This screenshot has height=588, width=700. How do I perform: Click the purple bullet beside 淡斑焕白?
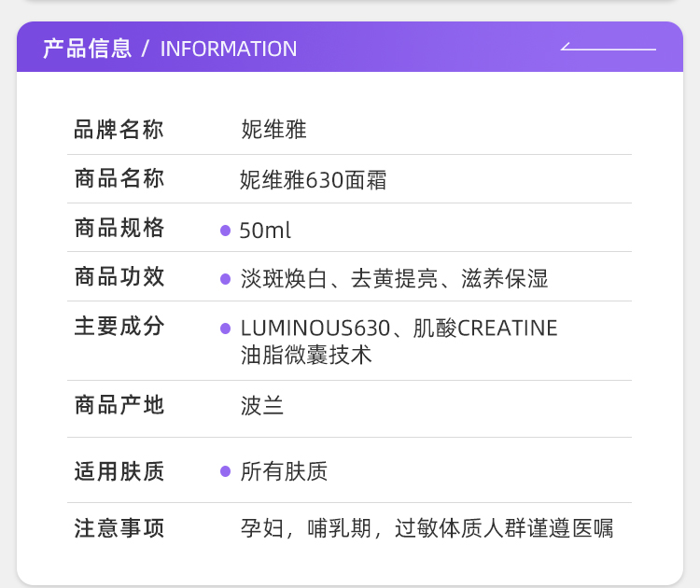225,279
